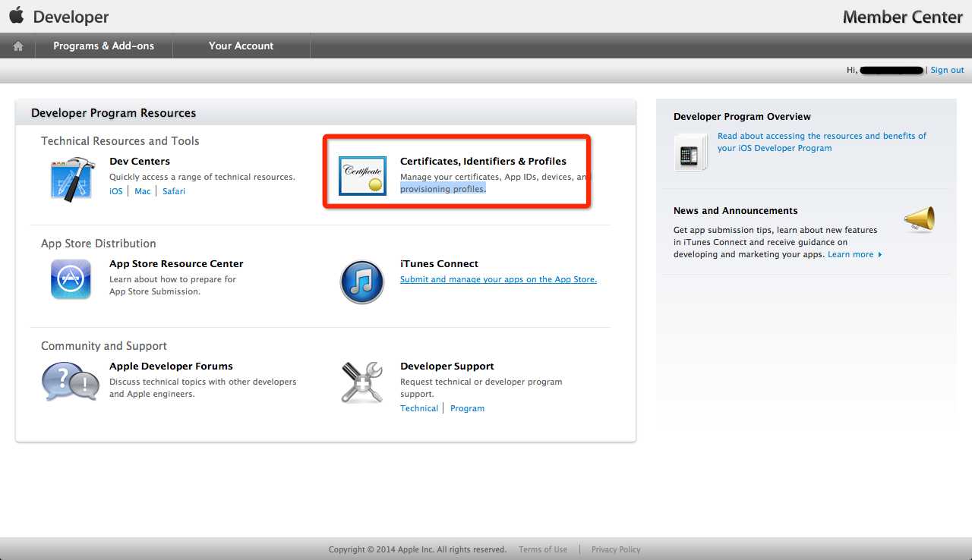This screenshot has width=972, height=560.
Task: Open the Dev Centers Xcode hammer icon
Action: (x=72, y=179)
